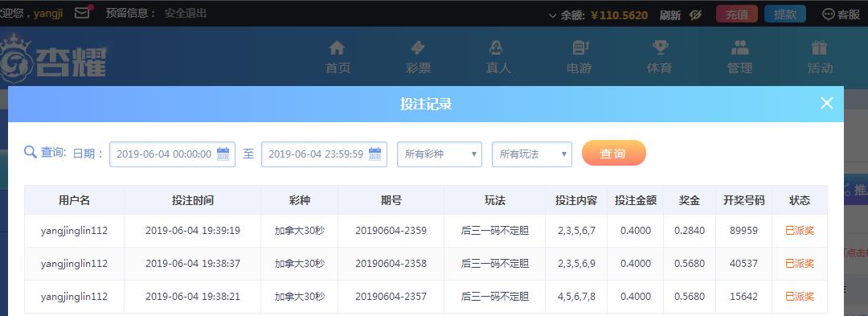Click 已派奖 status for issue 2357

(800, 297)
